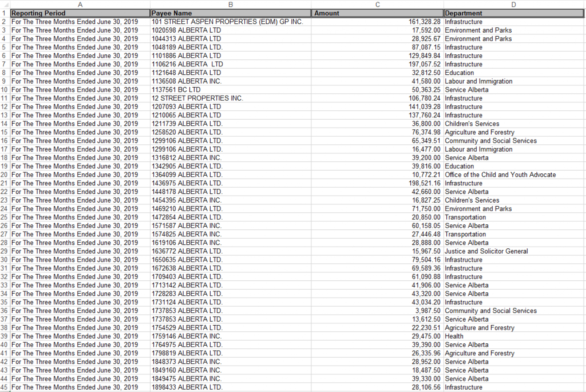Click Children's Services cell in row 23
The height and width of the screenshot is (392, 586).
tap(513, 200)
